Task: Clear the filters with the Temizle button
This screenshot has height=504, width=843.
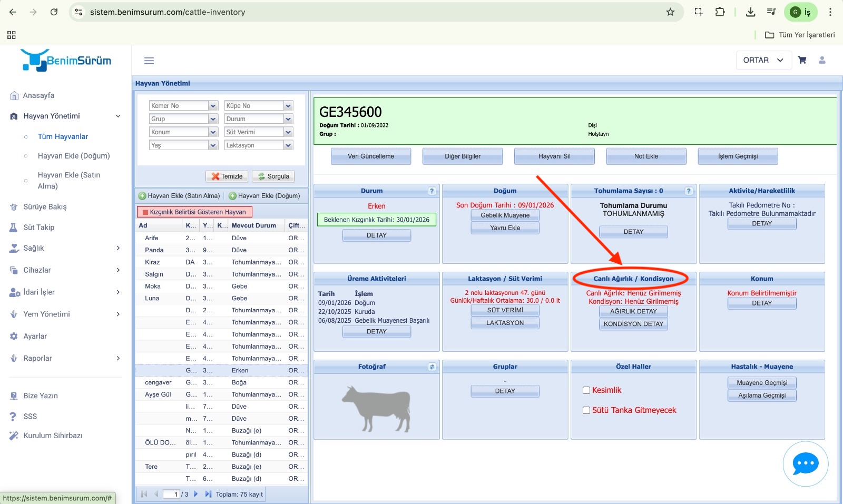Action: point(227,176)
